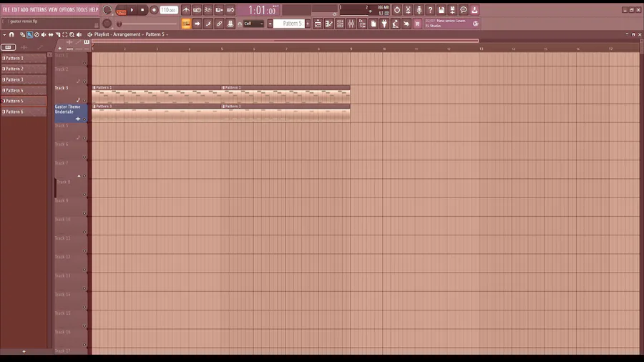
Task: Open the ADD menu
Action: [24, 10]
